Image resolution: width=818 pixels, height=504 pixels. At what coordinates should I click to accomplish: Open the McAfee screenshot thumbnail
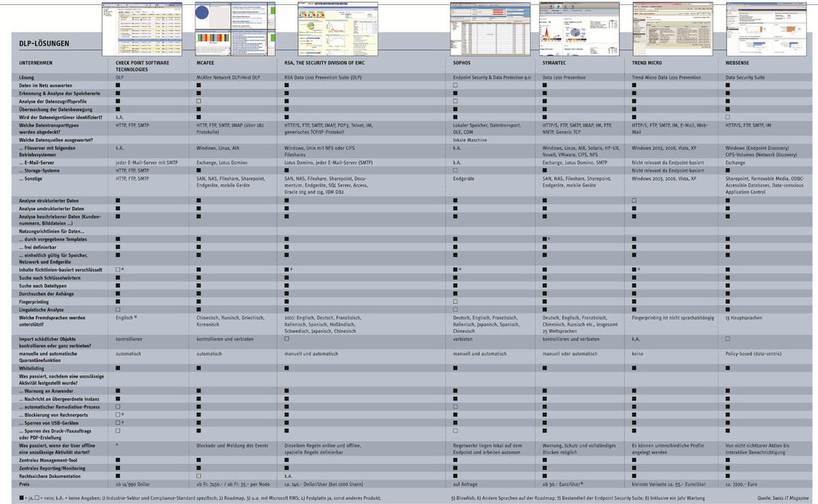click(236, 29)
